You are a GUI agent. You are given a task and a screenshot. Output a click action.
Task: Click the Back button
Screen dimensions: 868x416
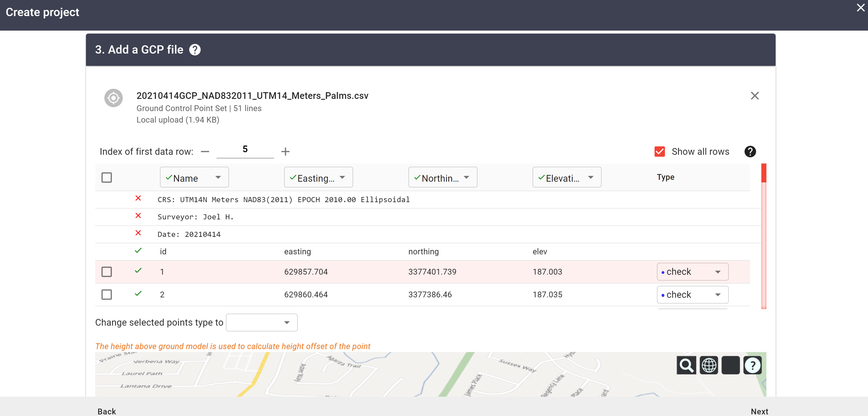tap(107, 411)
